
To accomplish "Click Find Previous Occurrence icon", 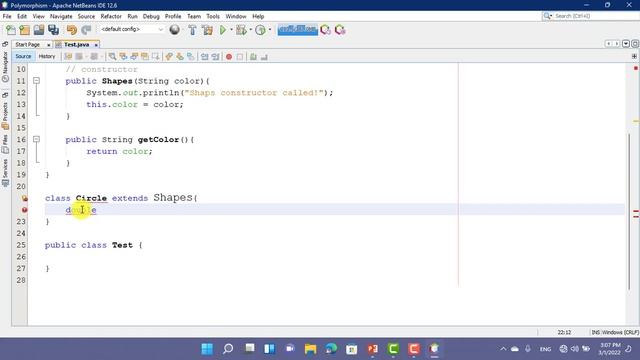I will [123, 57].
